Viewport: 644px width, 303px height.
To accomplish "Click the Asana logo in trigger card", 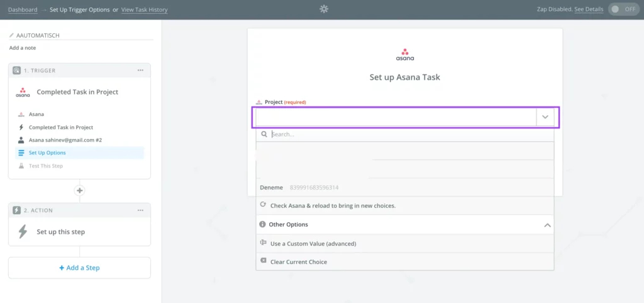I will [x=23, y=92].
